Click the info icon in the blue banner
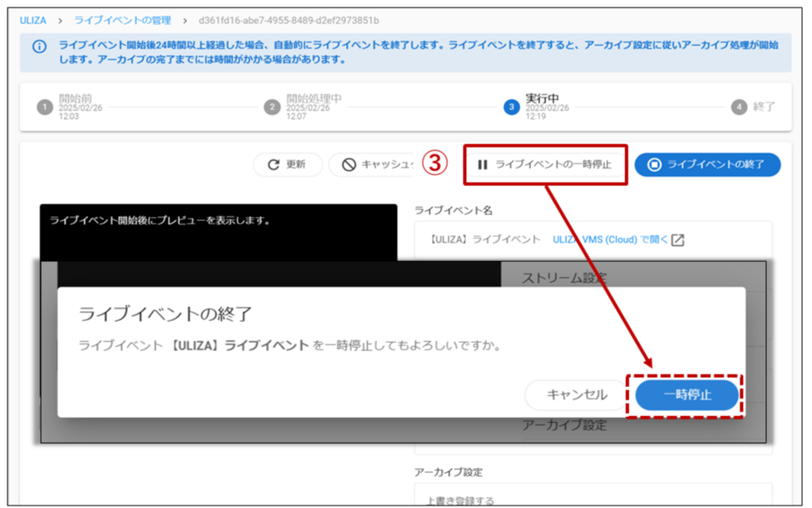This screenshot has width=812, height=508. point(39,47)
